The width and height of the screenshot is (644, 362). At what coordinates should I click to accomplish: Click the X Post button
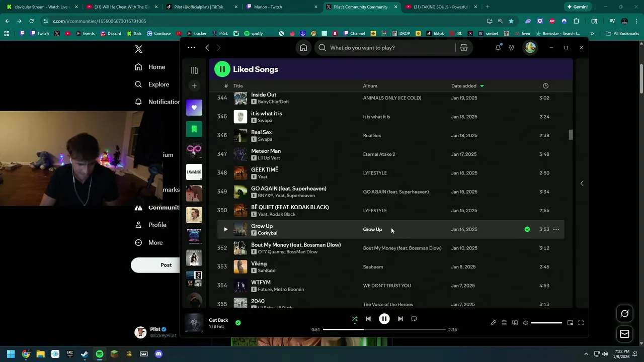[x=155, y=265]
